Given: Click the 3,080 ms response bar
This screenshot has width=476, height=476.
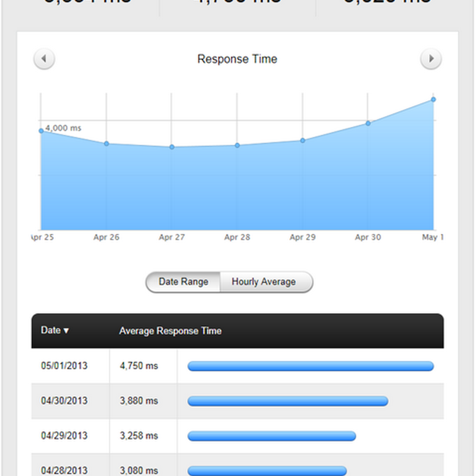Looking at the screenshot, I should coord(267,471).
